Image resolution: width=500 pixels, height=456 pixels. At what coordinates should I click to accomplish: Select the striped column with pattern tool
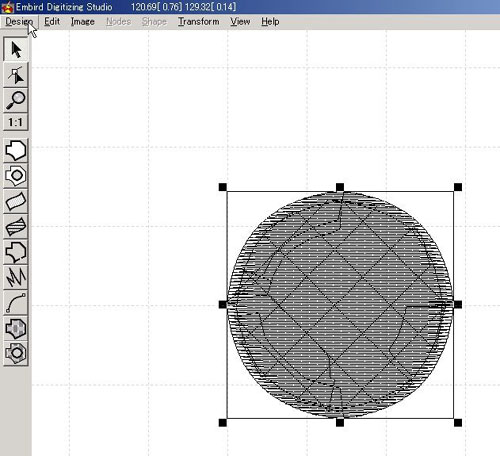(x=16, y=227)
